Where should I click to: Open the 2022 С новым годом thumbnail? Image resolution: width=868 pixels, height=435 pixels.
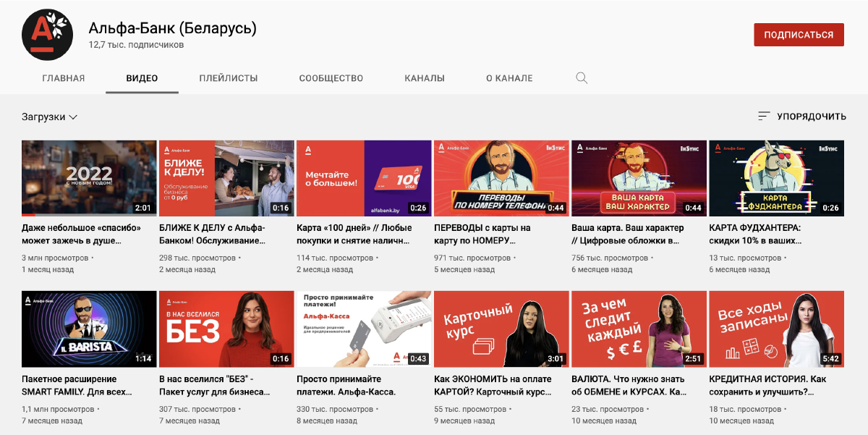(x=89, y=179)
